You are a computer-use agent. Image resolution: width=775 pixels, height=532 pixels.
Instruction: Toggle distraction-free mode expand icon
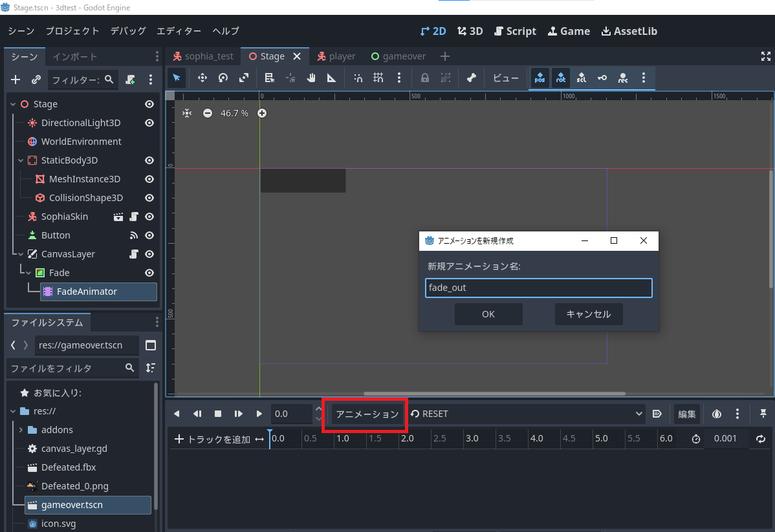click(765, 56)
